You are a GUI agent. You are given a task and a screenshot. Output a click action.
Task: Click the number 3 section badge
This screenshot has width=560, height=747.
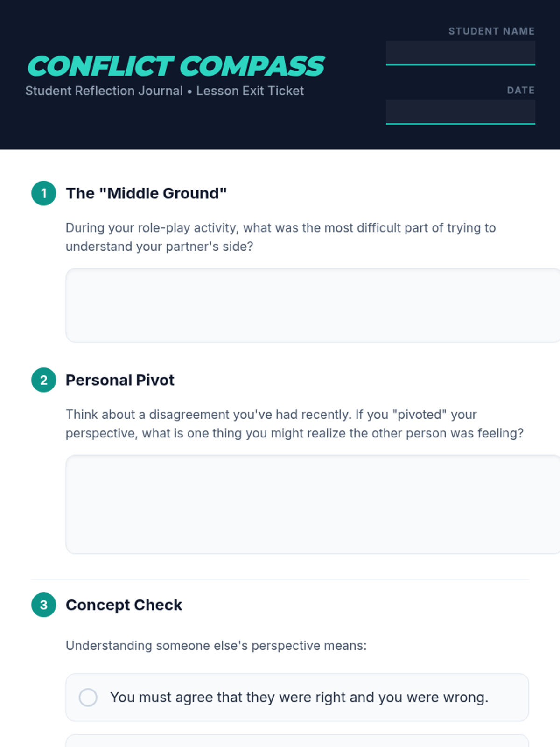click(44, 605)
